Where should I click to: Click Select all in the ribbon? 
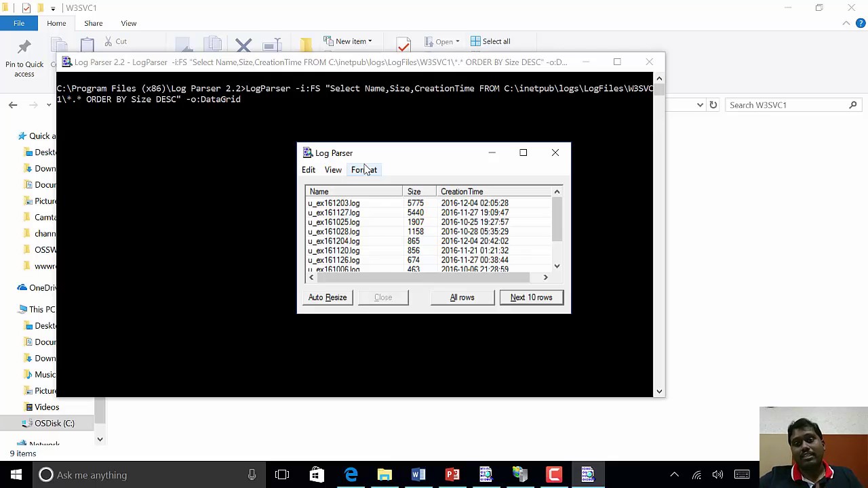tap(490, 42)
